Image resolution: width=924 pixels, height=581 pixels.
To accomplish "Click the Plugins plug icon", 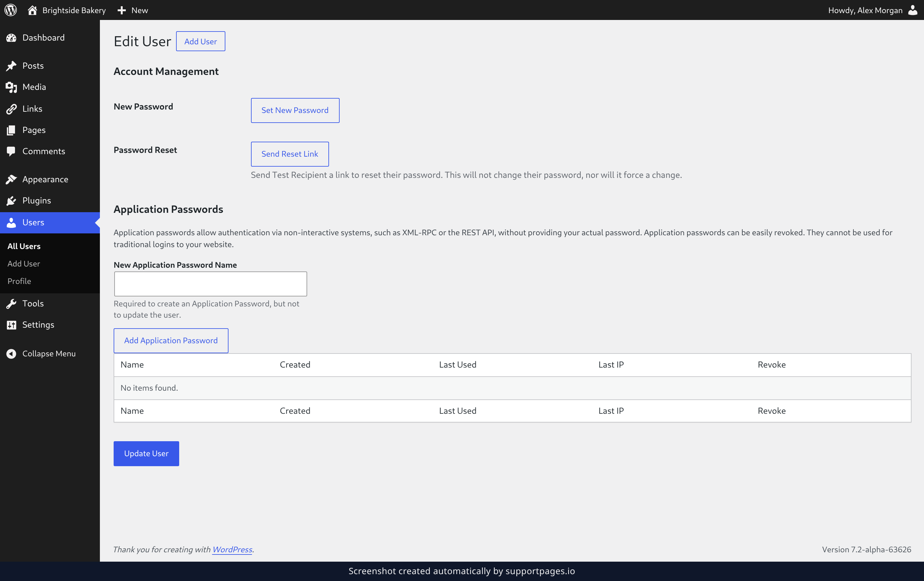I will [11, 201].
